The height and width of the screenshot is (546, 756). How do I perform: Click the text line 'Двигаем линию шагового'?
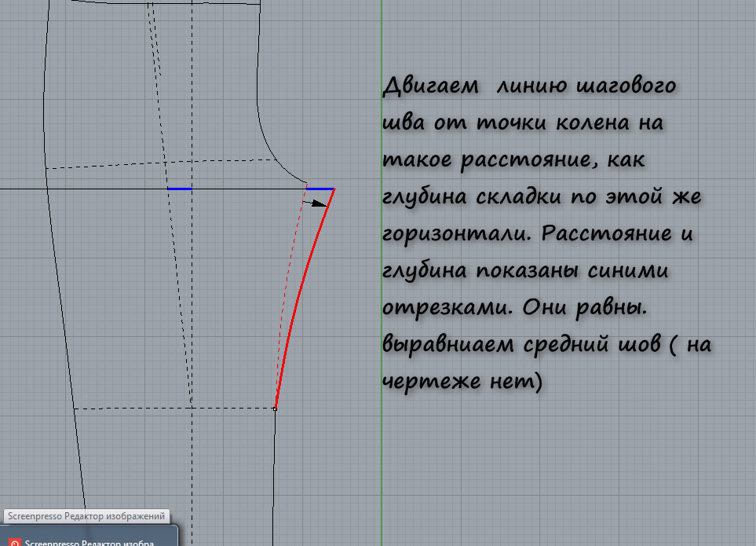tap(529, 86)
